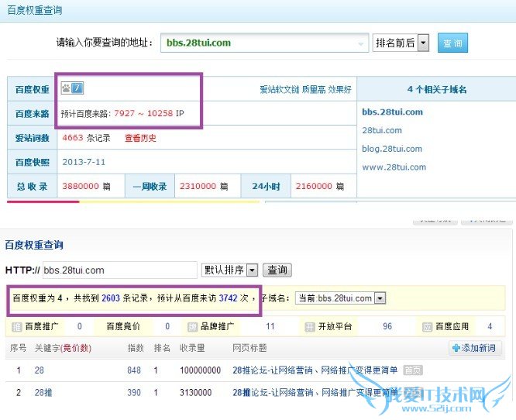Click the 百度应用 count 4
The image size is (516, 420).
(490, 326)
